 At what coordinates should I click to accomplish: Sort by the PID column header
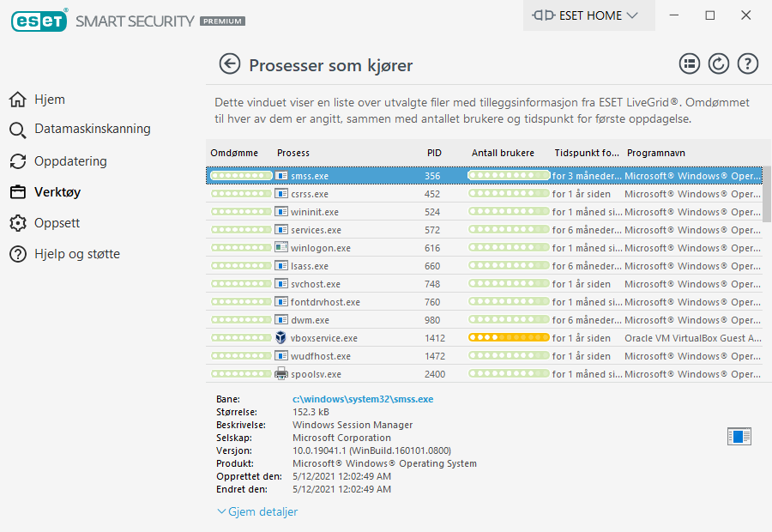[x=434, y=154]
